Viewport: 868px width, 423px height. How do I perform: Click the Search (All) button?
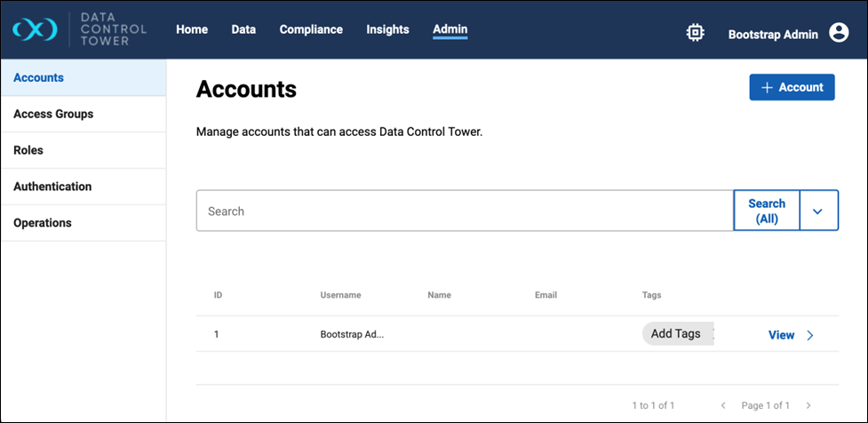point(766,211)
